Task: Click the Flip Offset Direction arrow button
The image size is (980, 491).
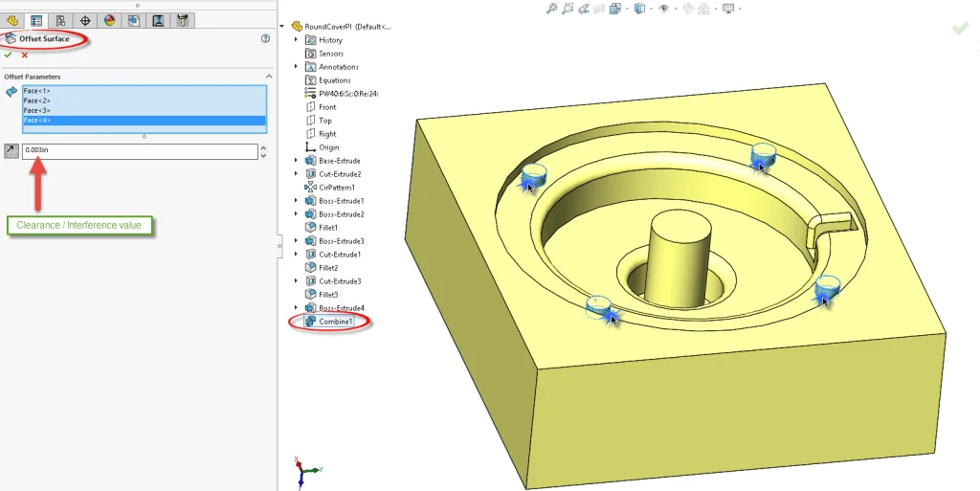Action: click(x=11, y=150)
